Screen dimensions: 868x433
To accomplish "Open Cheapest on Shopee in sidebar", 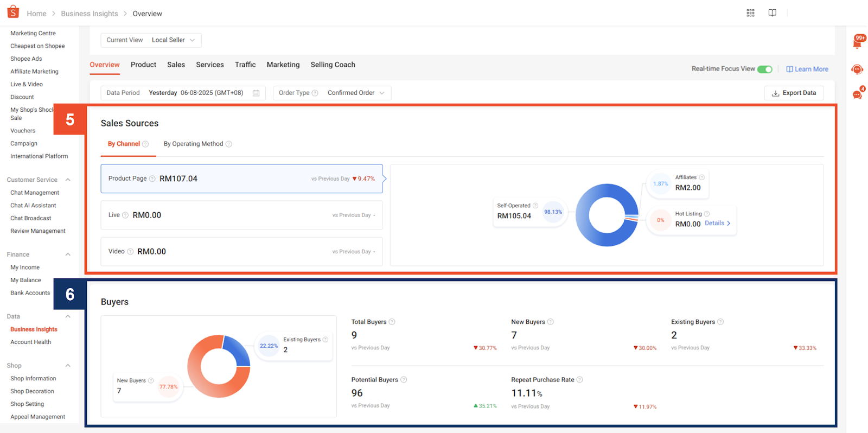I will [37, 46].
